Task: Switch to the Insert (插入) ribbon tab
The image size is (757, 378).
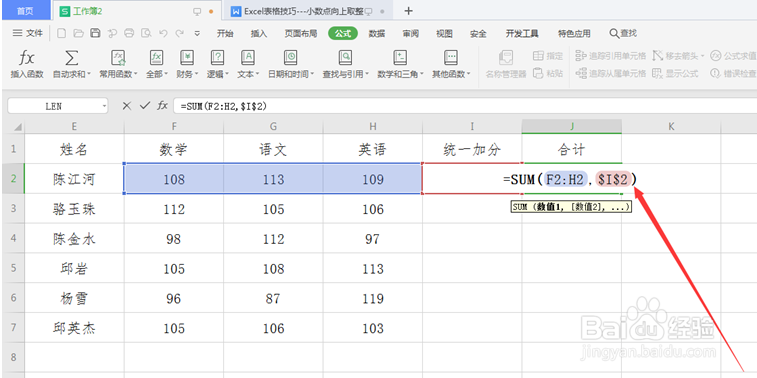Action: pos(259,33)
